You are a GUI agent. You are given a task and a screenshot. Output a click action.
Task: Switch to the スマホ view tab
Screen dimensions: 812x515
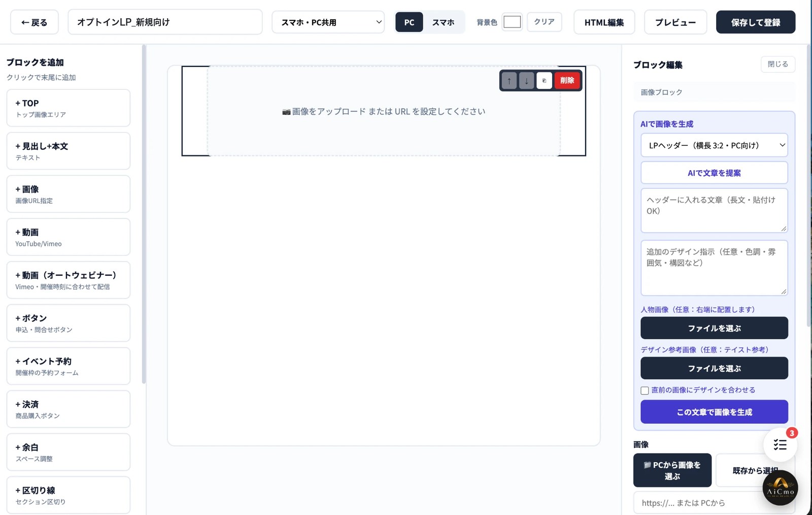tap(443, 22)
